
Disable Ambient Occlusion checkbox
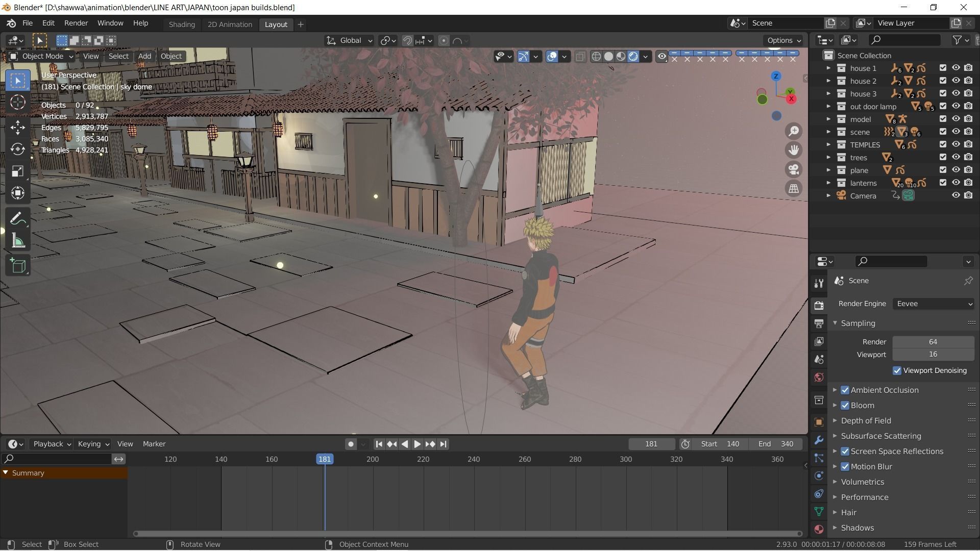click(845, 390)
